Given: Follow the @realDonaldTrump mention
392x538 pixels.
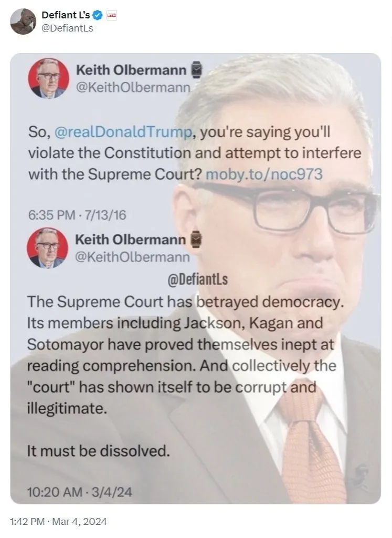Looking at the screenshot, I should [x=123, y=132].
